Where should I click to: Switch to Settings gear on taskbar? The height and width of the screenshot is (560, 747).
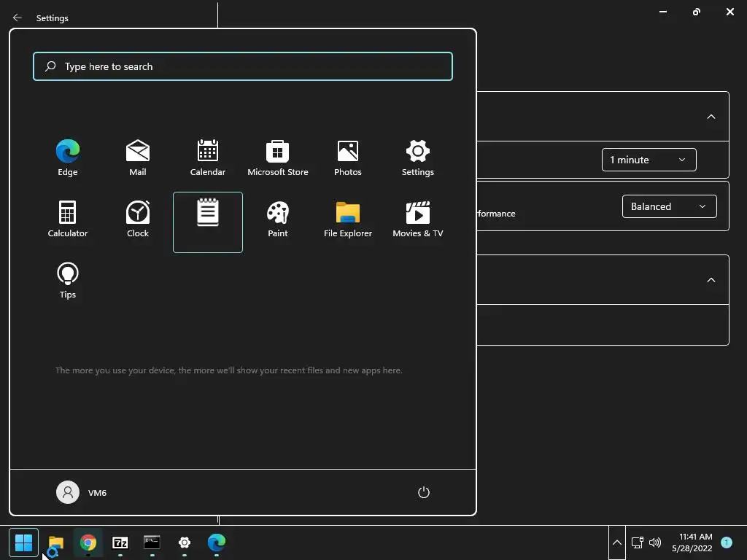point(185,542)
